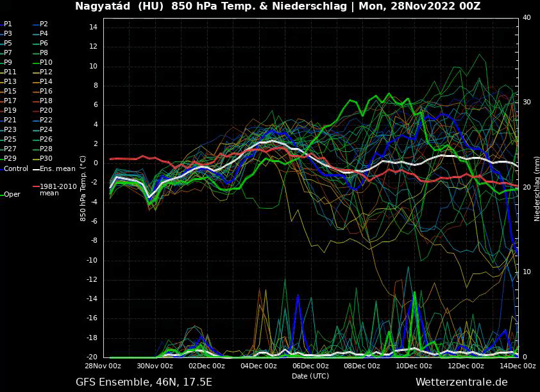Click the P29 legend entry
Screen dimensions: 540x392
coord(10,158)
